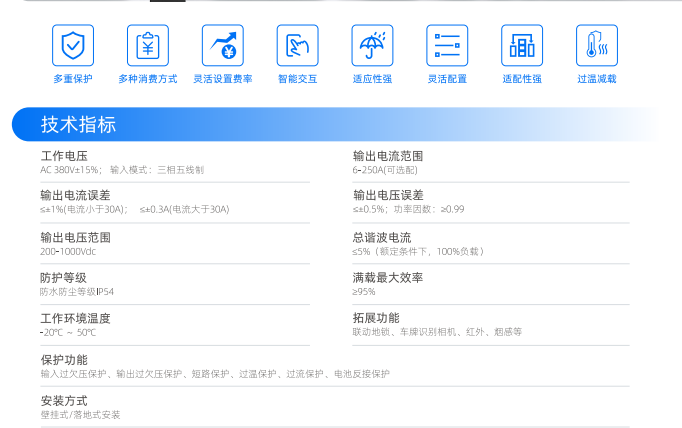Select the 保护功能 heading
This screenshot has height=428, width=682.
point(64,359)
